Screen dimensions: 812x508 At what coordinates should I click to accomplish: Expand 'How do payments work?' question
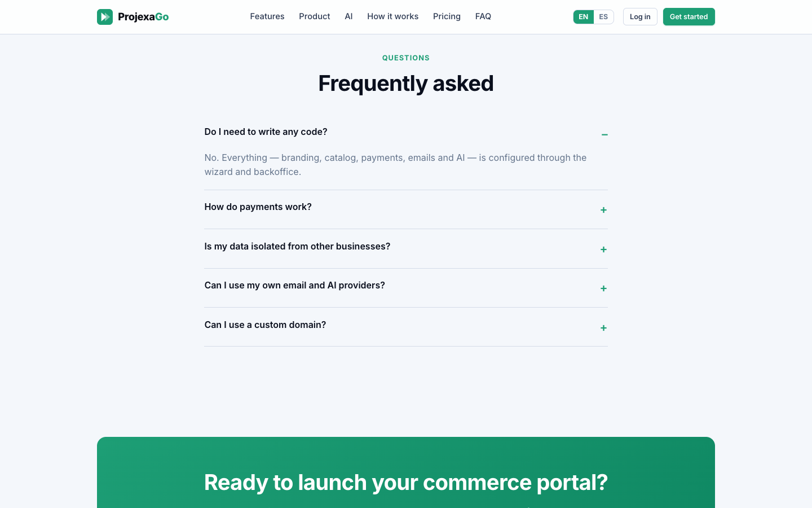(x=406, y=209)
